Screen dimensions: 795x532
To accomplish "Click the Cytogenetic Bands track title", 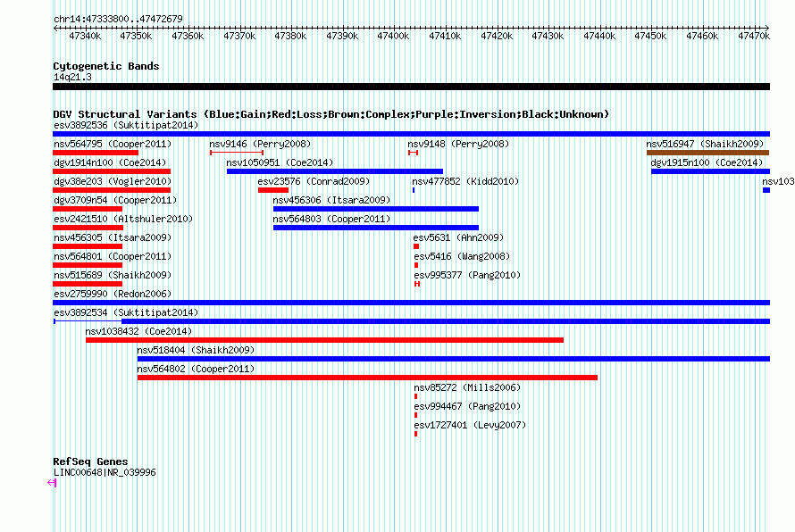I will 106,66.
